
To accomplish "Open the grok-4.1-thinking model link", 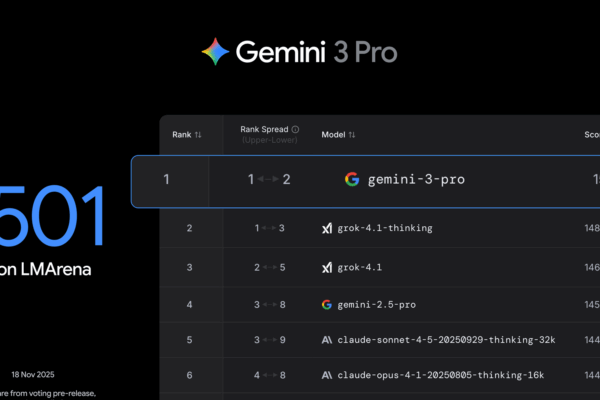I will (384, 228).
